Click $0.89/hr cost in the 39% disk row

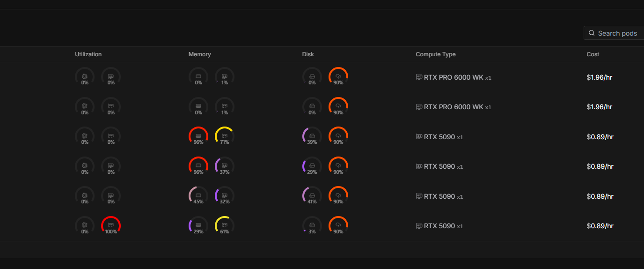(x=600, y=137)
